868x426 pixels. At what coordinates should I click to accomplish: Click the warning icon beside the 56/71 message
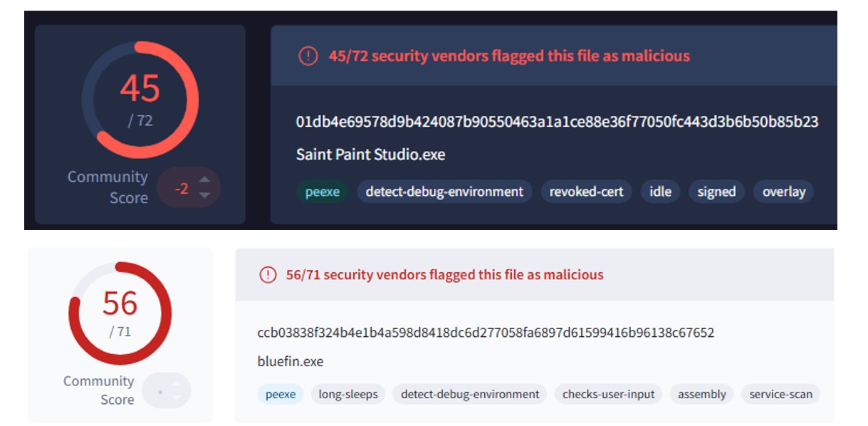269,274
